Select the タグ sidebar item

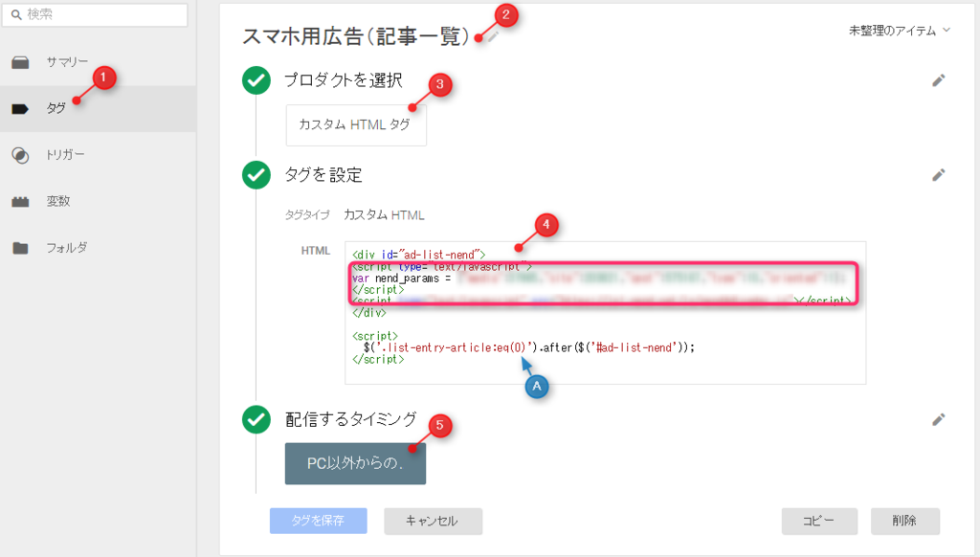tap(99, 108)
